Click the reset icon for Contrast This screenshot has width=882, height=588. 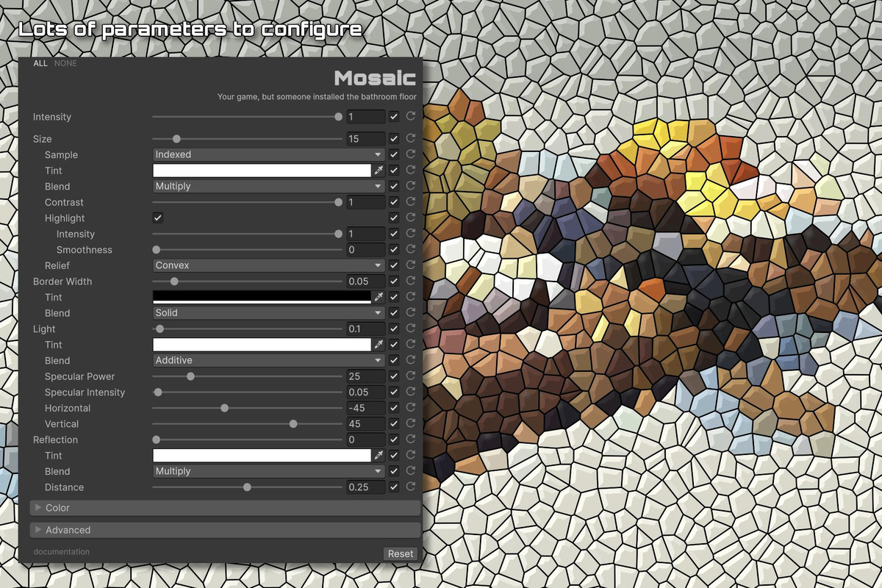(x=411, y=202)
